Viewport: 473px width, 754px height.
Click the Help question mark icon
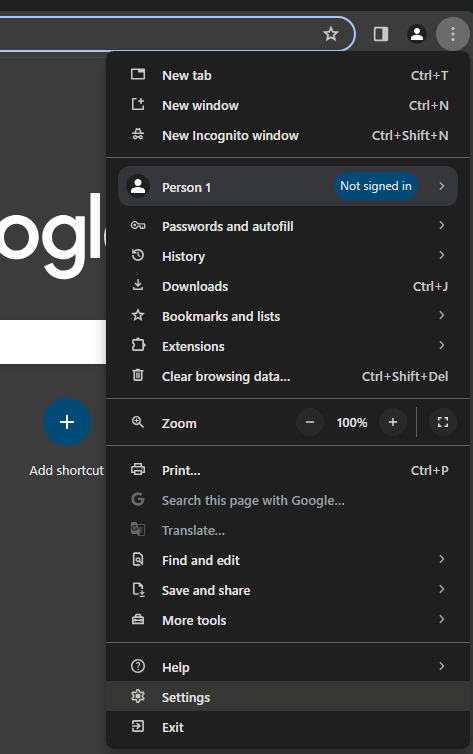pyautogui.click(x=138, y=666)
